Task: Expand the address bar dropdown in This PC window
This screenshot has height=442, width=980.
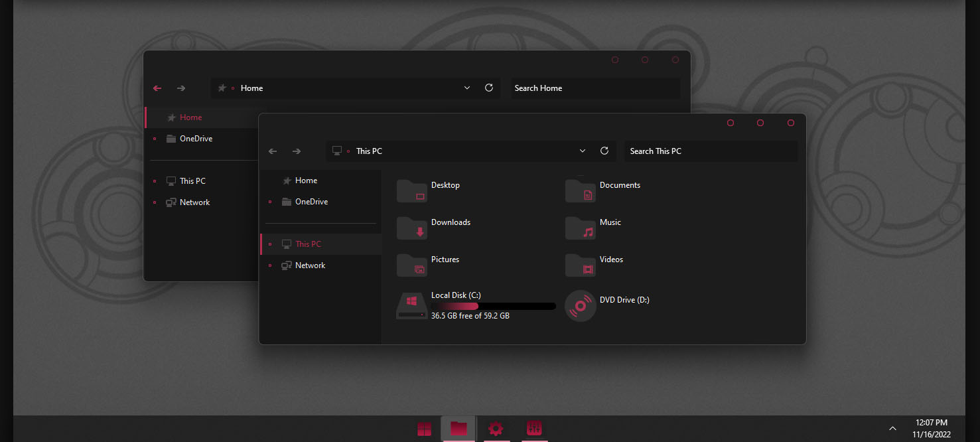Action: click(x=583, y=151)
